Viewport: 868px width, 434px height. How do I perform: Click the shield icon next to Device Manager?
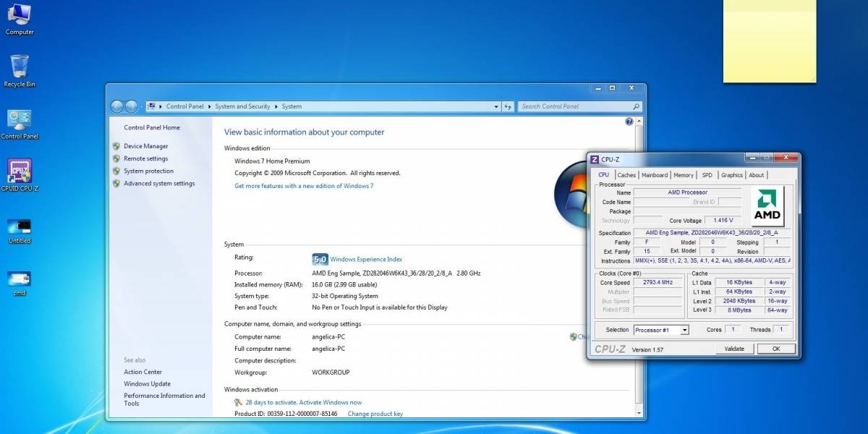point(116,146)
